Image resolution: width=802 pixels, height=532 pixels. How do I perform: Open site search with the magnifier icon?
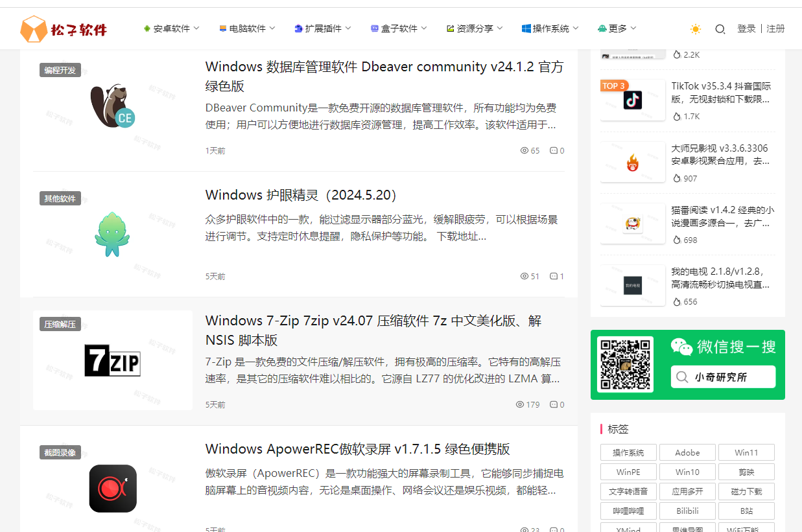720,29
